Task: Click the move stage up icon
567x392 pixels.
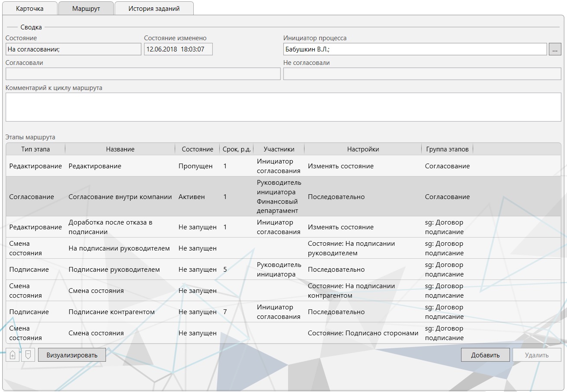Action: pyautogui.click(x=13, y=355)
